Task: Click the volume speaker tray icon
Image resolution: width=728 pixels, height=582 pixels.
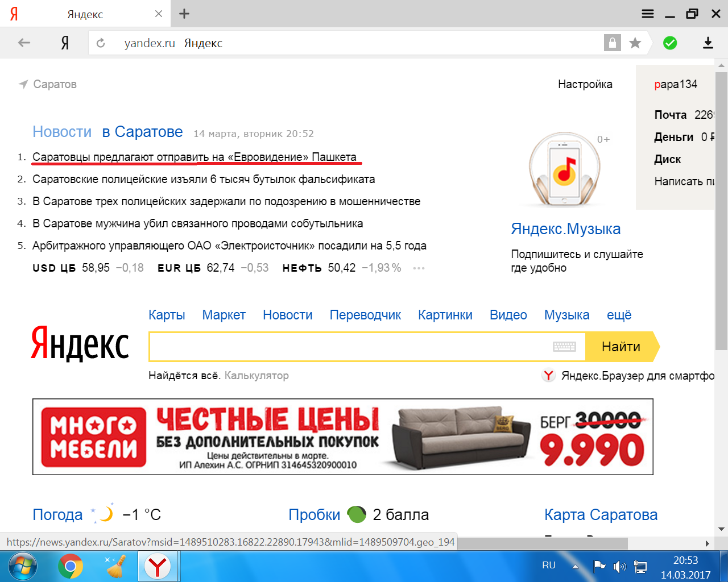Action: point(619,566)
